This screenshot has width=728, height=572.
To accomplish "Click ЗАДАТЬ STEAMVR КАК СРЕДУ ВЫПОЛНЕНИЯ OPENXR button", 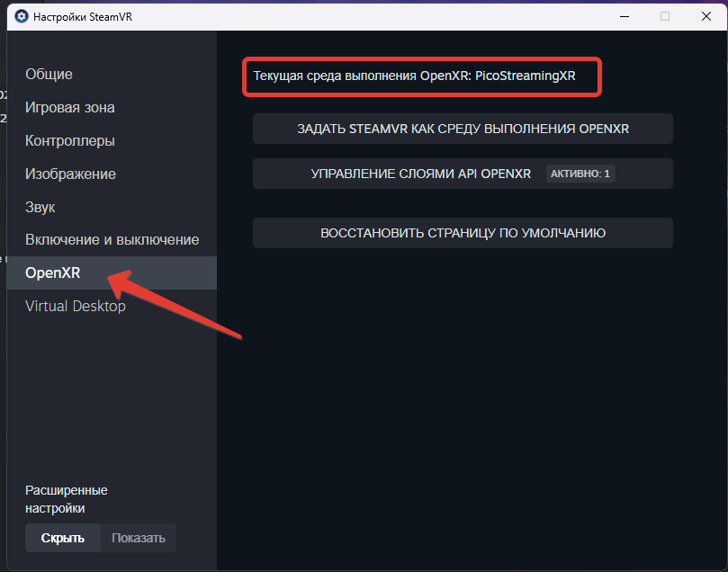I will (x=463, y=129).
